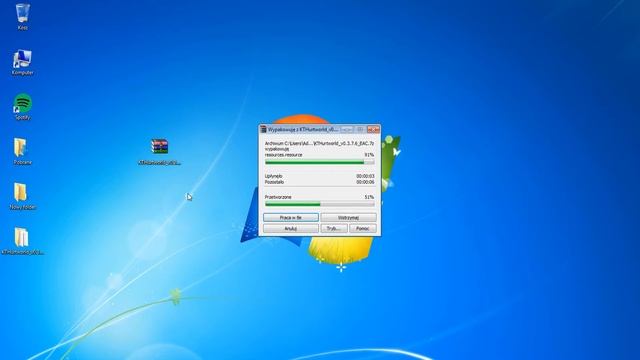This screenshot has width=640, height=360.
Task: Open the Kosz recycle bin icon
Action: coord(22,16)
